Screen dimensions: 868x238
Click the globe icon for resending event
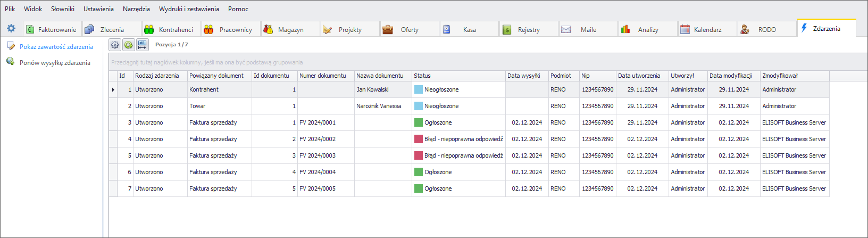[x=10, y=62]
